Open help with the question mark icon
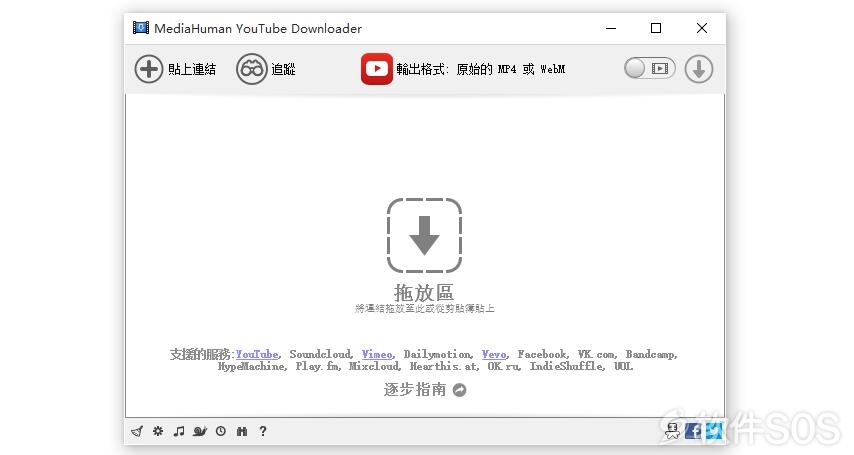 click(x=263, y=431)
